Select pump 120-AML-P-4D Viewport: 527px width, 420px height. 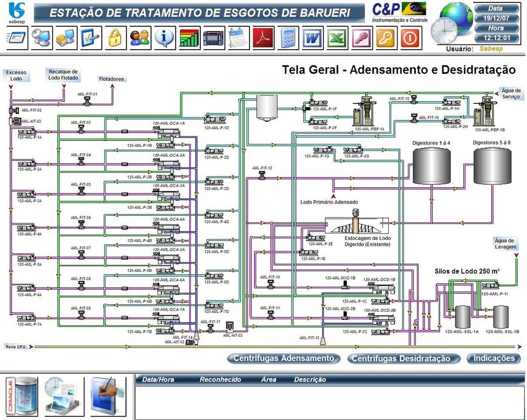pos(214,215)
